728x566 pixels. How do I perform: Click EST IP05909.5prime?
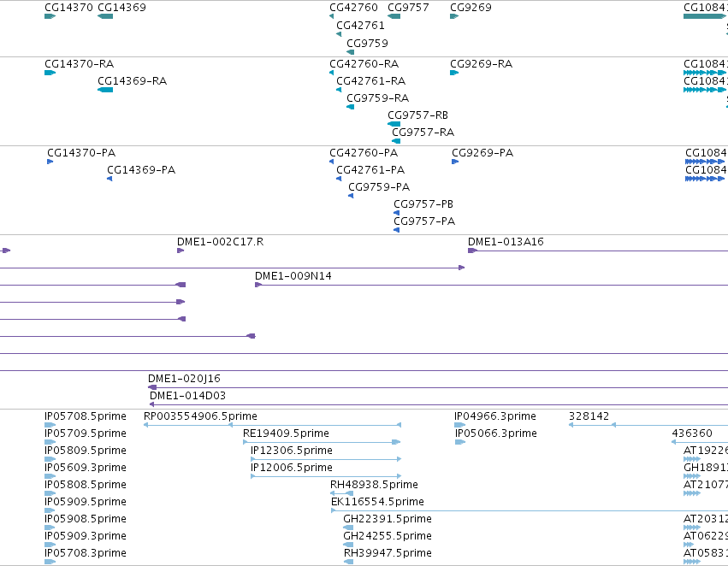(x=50, y=510)
